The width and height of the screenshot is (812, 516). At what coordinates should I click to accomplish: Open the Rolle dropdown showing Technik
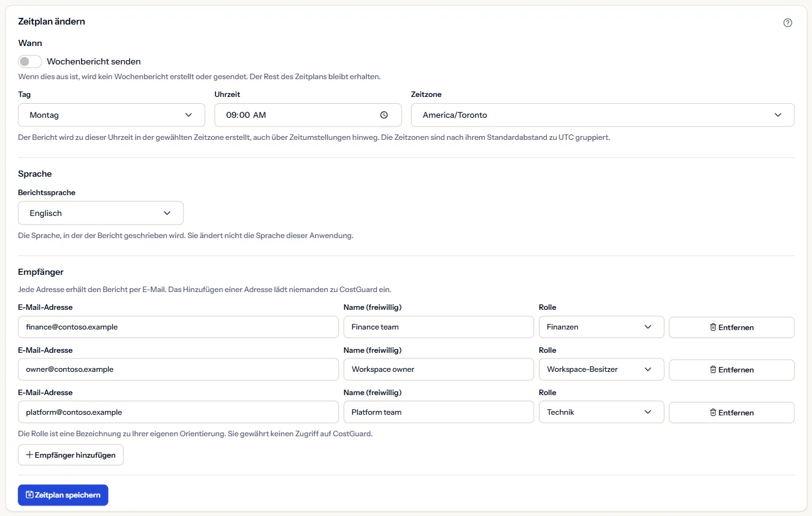tap(601, 412)
